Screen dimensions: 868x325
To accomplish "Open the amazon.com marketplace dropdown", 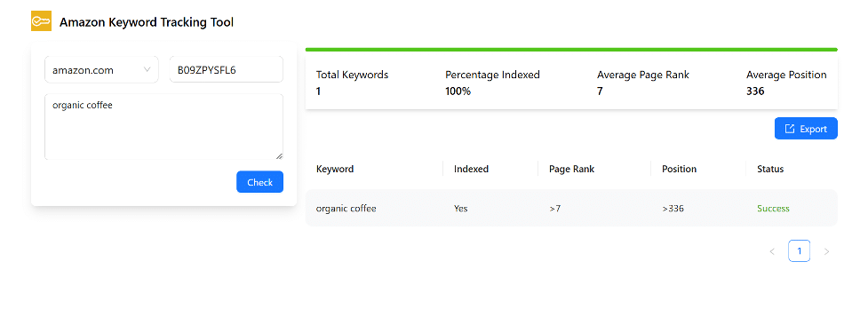I will [101, 70].
